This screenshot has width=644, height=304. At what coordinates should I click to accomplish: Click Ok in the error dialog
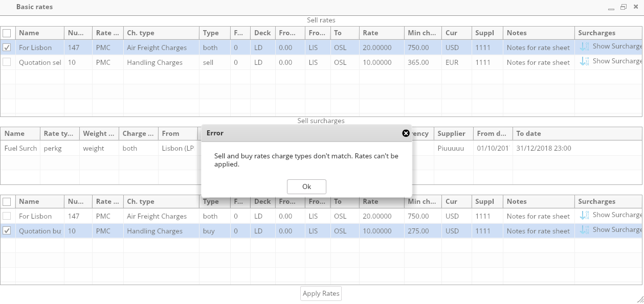pyautogui.click(x=306, y=186)
